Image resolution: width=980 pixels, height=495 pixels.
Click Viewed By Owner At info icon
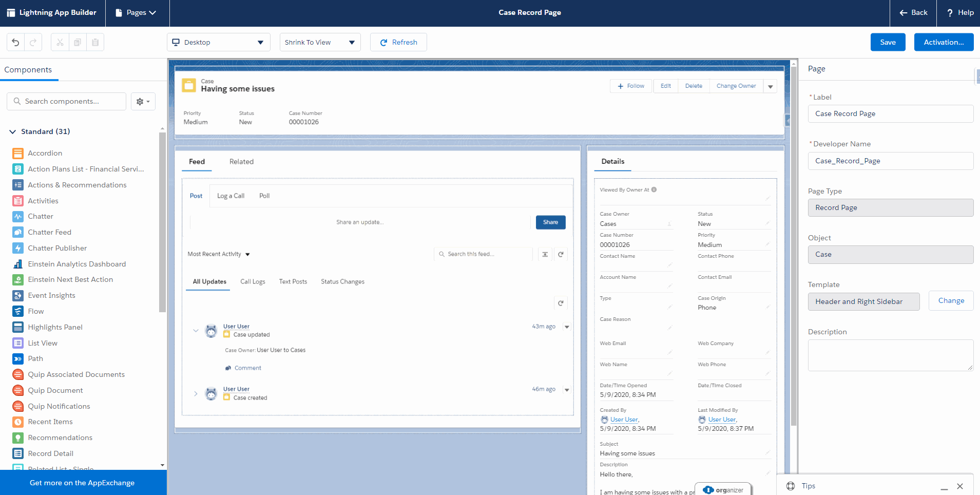(654, 189)
